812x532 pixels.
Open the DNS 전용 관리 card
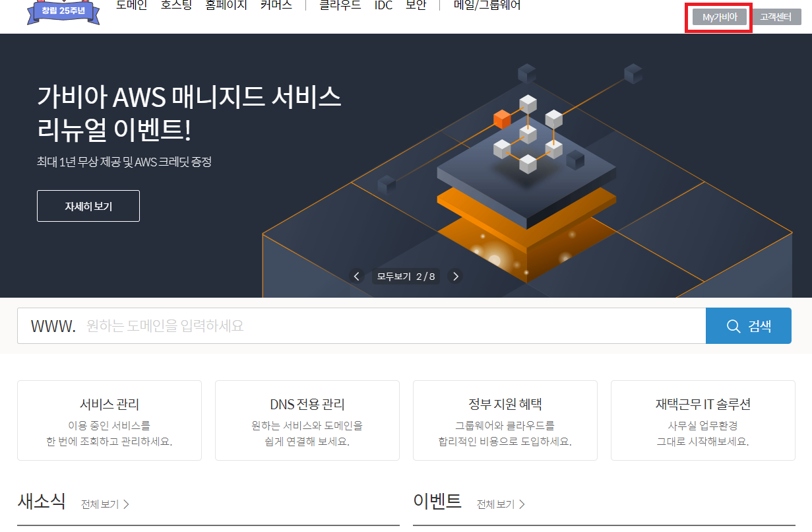tap(307, 420)
